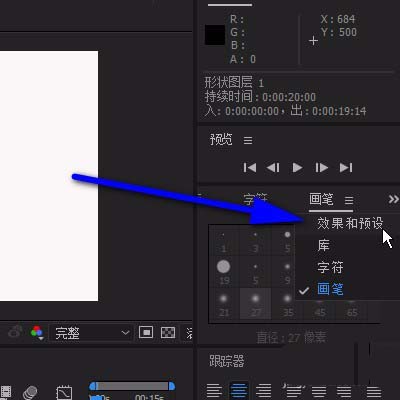Screen dimensions: 400x400
Task: Click the 形状图层 1 layer name text
Action: 234,82
